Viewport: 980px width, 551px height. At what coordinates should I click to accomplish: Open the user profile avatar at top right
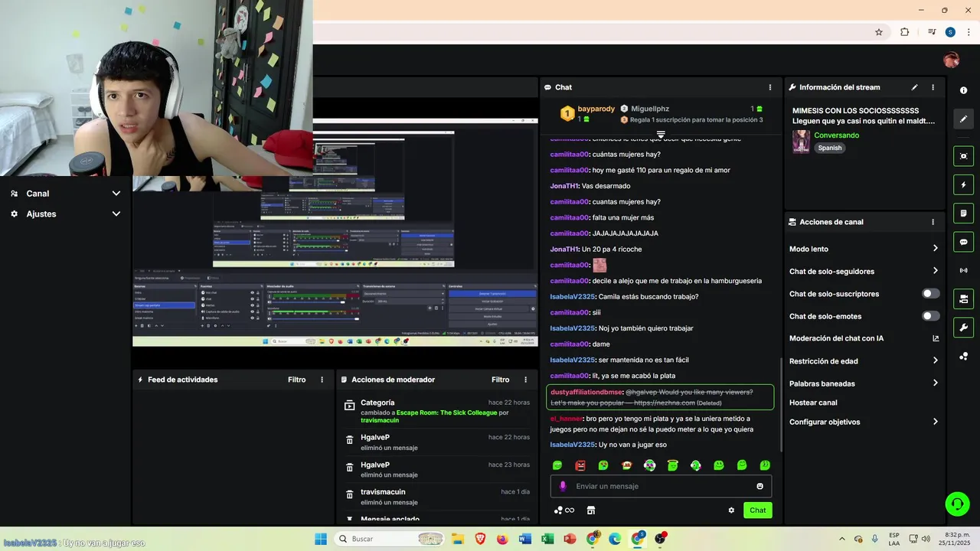tap(952, 60)
